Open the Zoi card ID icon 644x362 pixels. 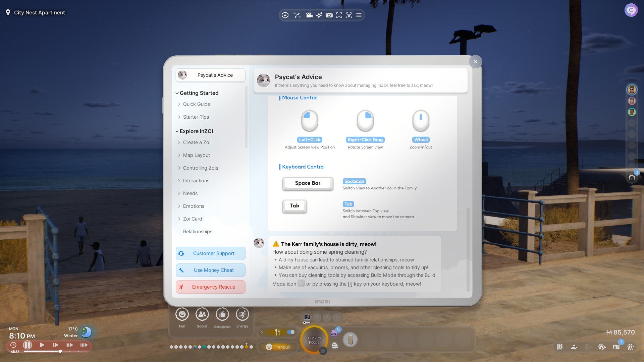[616, 347]
